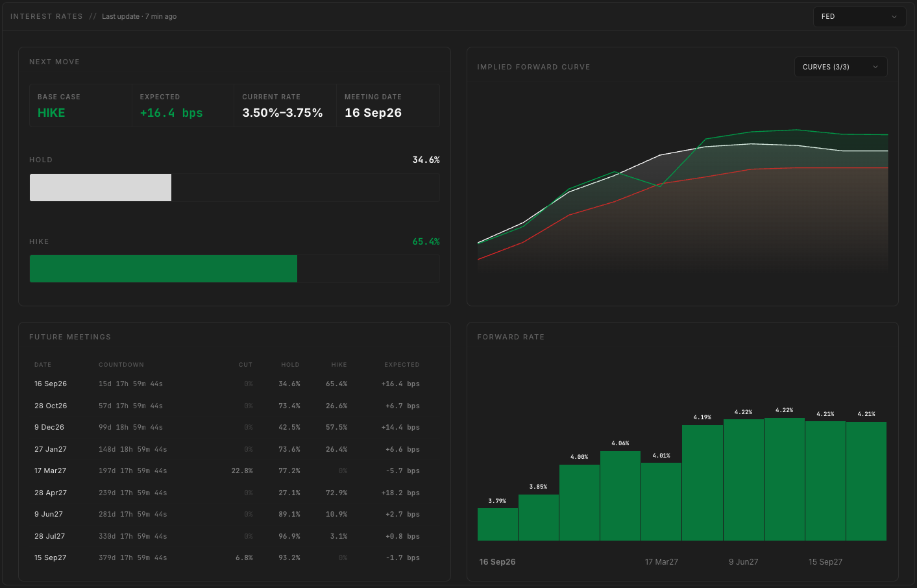Select the 16 Sep26 meeting row date

(x=51, y=384)
